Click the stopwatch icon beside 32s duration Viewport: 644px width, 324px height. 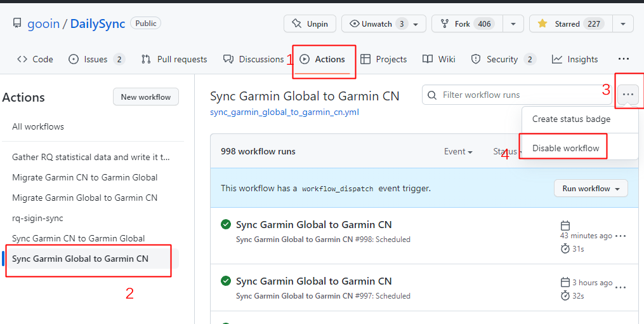(x=565, y=295)
